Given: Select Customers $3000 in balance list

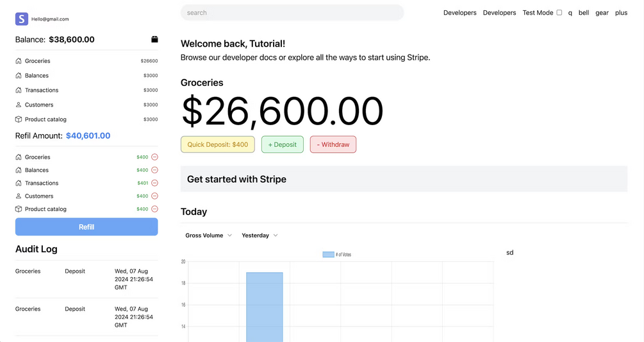Looking at the screenshot, I should [x=87, y=105].
